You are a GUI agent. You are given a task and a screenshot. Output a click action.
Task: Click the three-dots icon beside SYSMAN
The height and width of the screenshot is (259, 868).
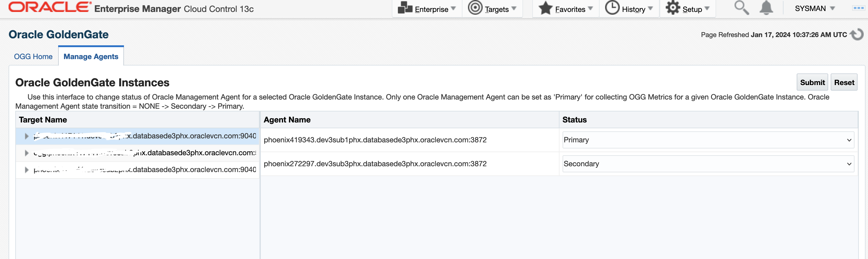click(x=858, y=8)
